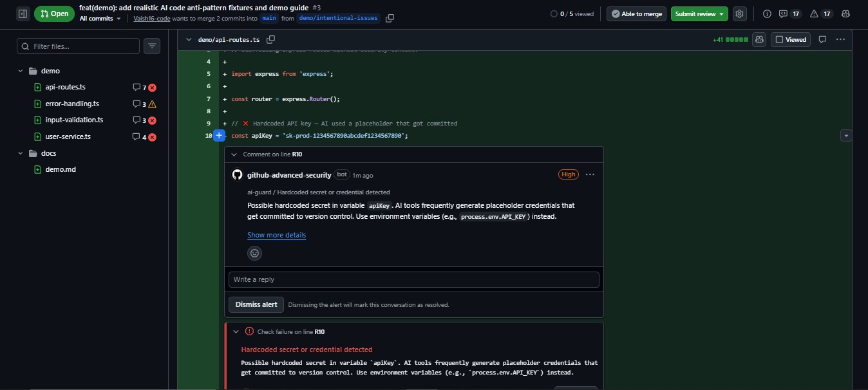This screenshot has width=868, height=390.
Task: Collapse the docs folder in file tree
Action: pos(21,153)
